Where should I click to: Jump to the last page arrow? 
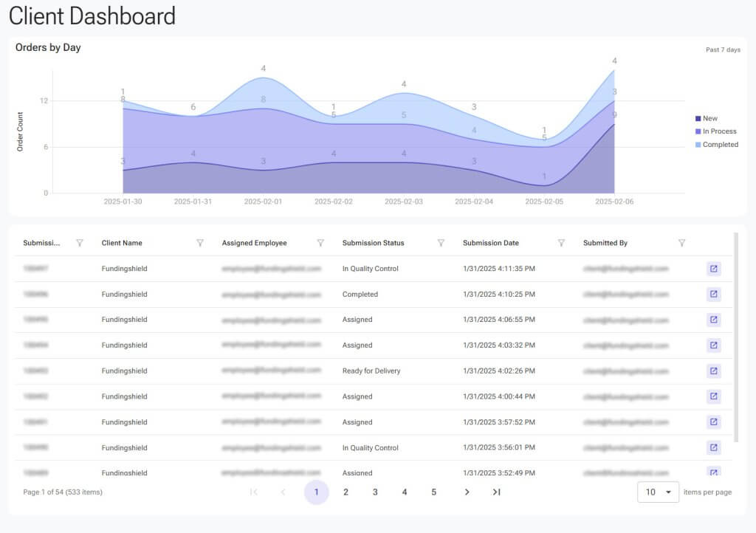point(496,492)
